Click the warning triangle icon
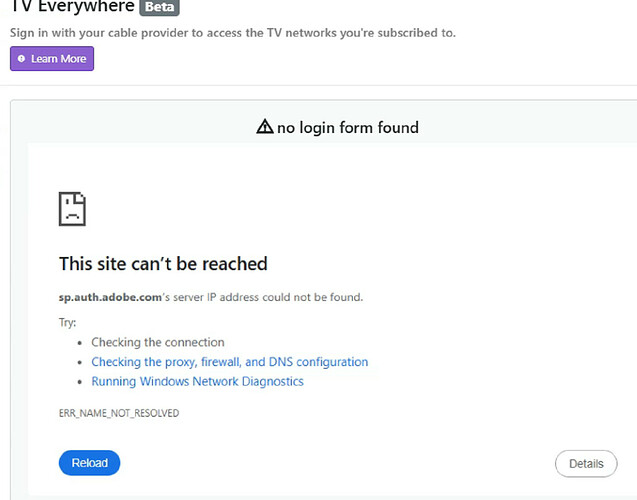The image size is (637, 500). click(x=264, y=127)
